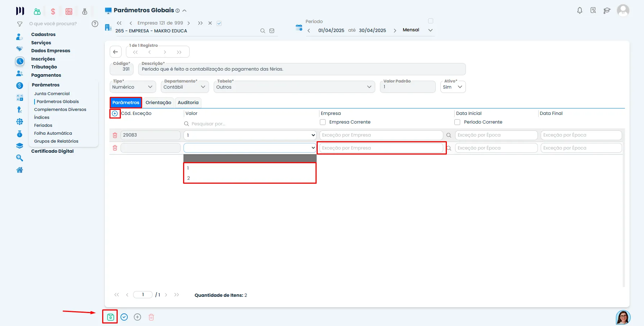Open the Tipo Numérico dropdown
Image resolution: width=644 pixels, height=326 pixels.
click(x=133, y=87)
